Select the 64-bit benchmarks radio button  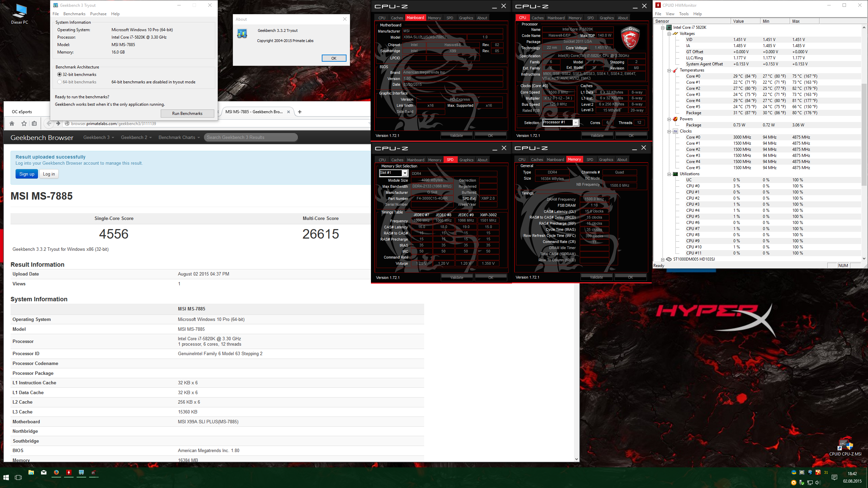[x=60, y=82]
